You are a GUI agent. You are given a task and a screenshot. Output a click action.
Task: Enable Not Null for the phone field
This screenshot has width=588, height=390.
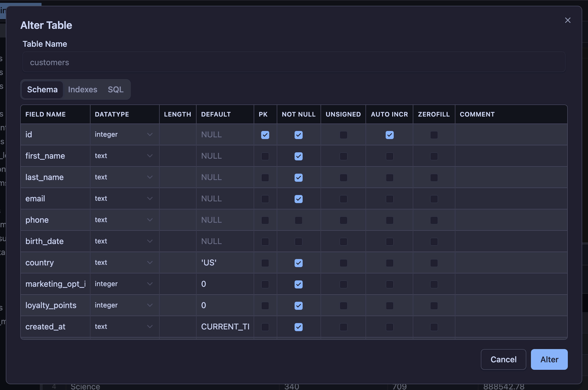pyautogui.click(x=298, y=220)
